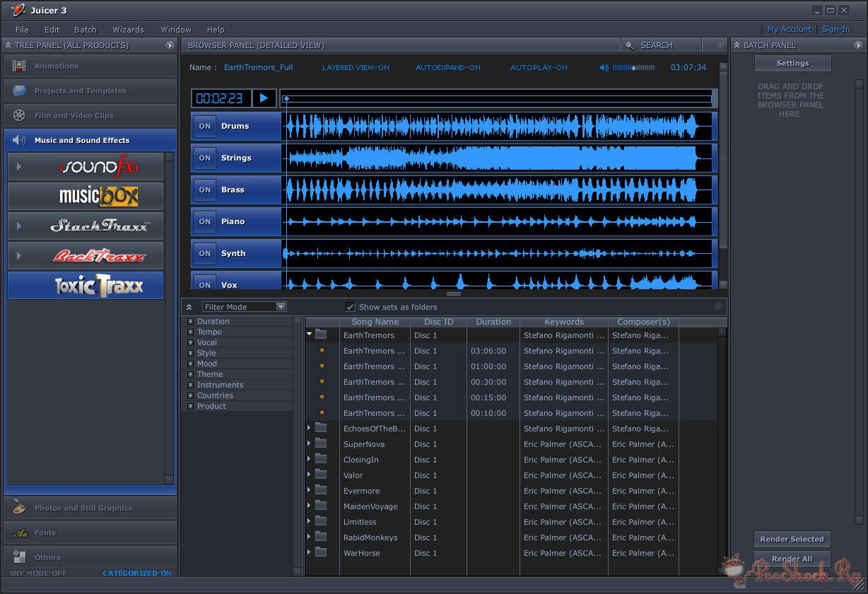
Task: Toggle SHY MODE-OFF at panel bottom
Action: click(x=38, y=573)
